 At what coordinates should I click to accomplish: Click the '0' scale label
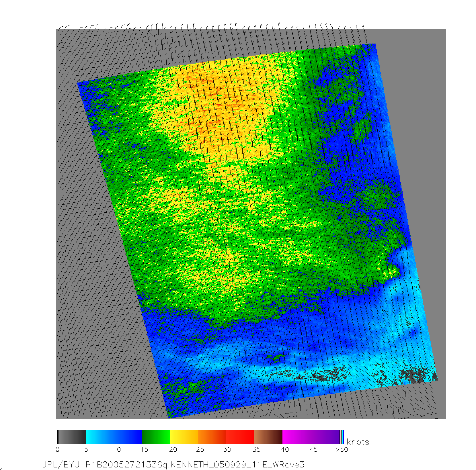pos(58,449)
